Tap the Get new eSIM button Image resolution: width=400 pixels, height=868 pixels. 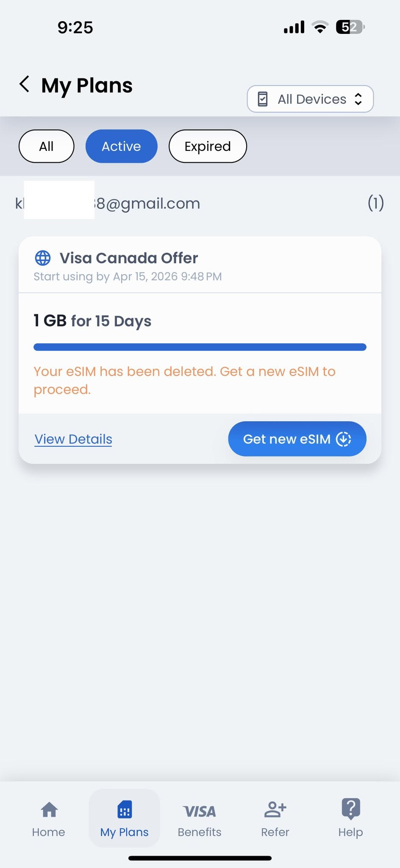pyautogui.click(x=297, y=439)
